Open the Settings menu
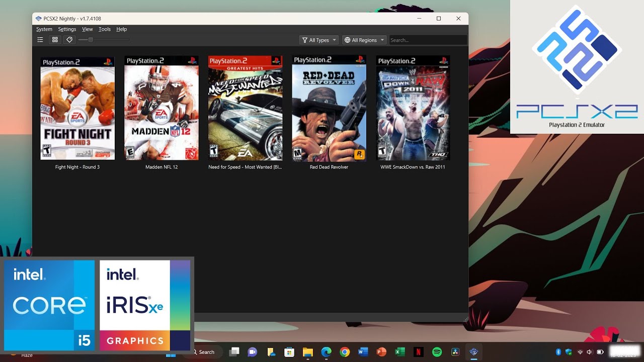The width and height of the screenshot is (644, 362). coord(67,29)
